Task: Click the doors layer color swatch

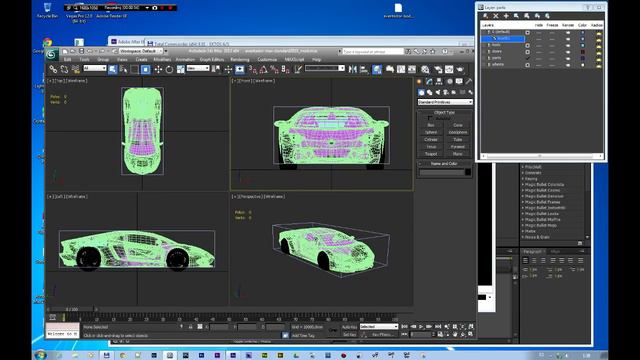Action: (x=582, y=52)
